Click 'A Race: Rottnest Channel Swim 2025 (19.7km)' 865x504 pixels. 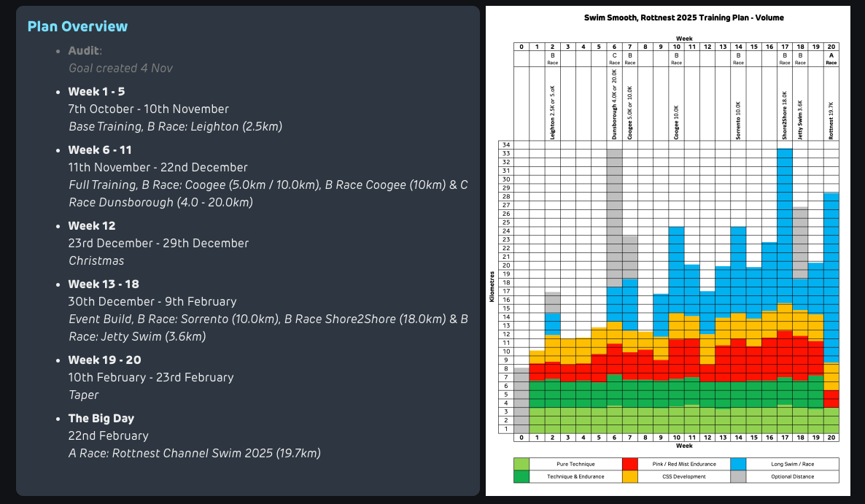coord(194,453)
